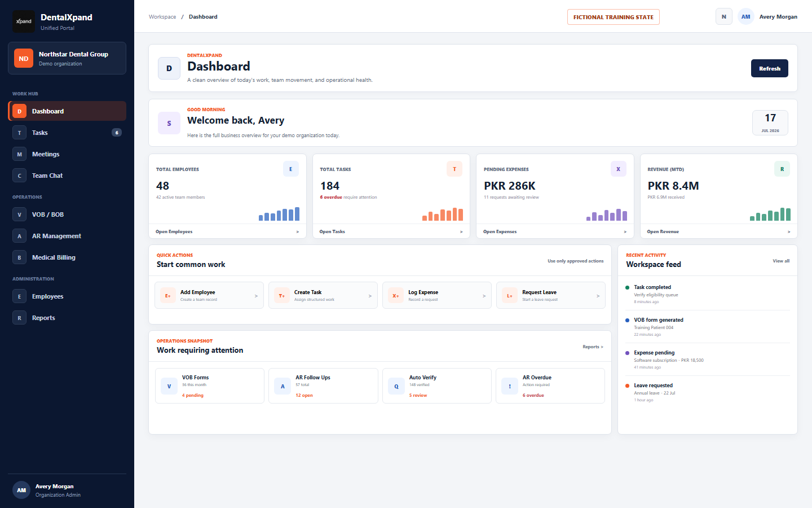Expand the Create Task action chevron
This screenshot has width=812, height=508.
tap(370, 296)
